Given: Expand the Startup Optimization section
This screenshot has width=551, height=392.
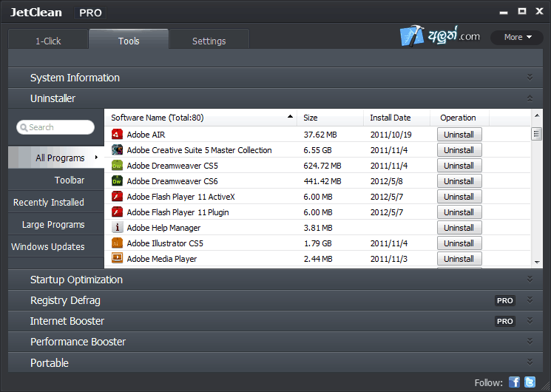Looking at the screenshot, I should tap(530, 280).
